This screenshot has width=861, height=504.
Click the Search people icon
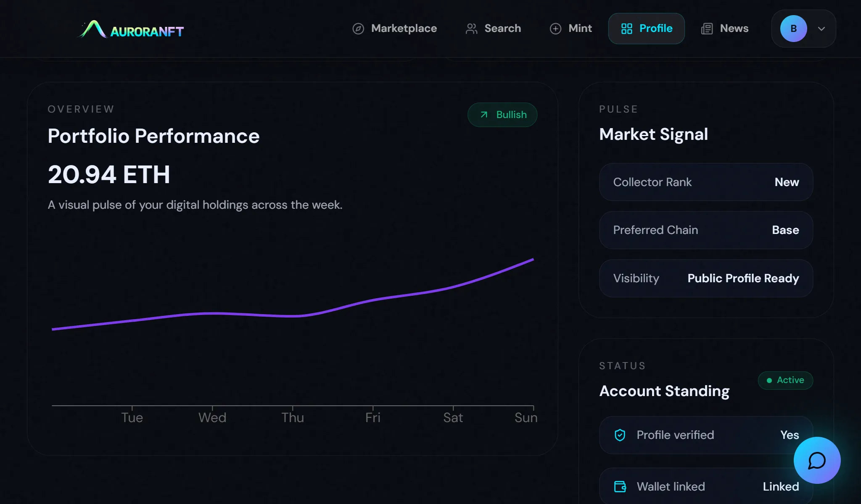pos(472,29)
